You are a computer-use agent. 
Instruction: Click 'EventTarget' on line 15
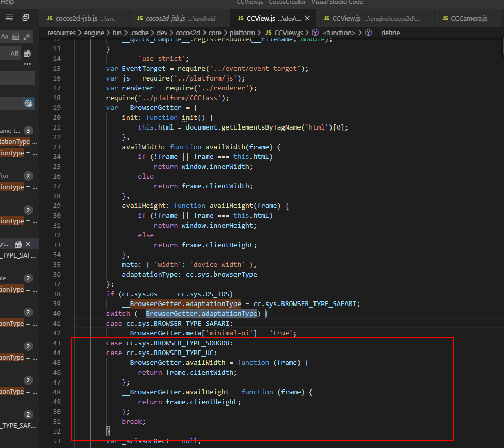pos(144,69)
